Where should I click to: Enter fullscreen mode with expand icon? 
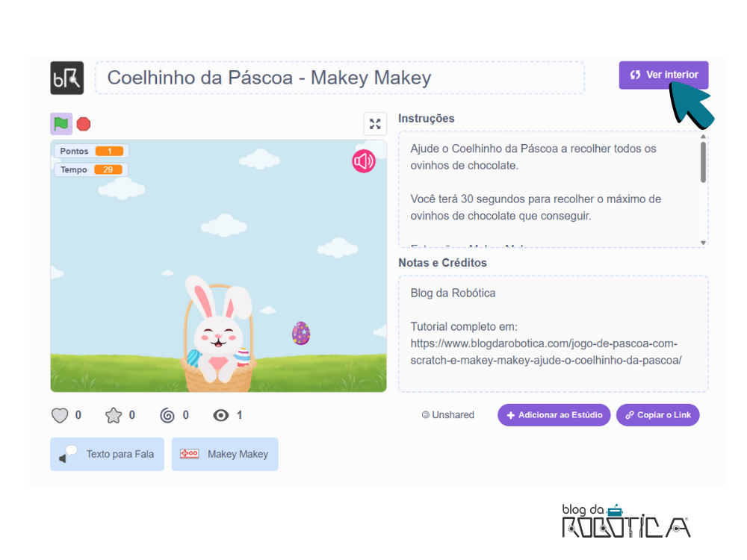point(375,124)
